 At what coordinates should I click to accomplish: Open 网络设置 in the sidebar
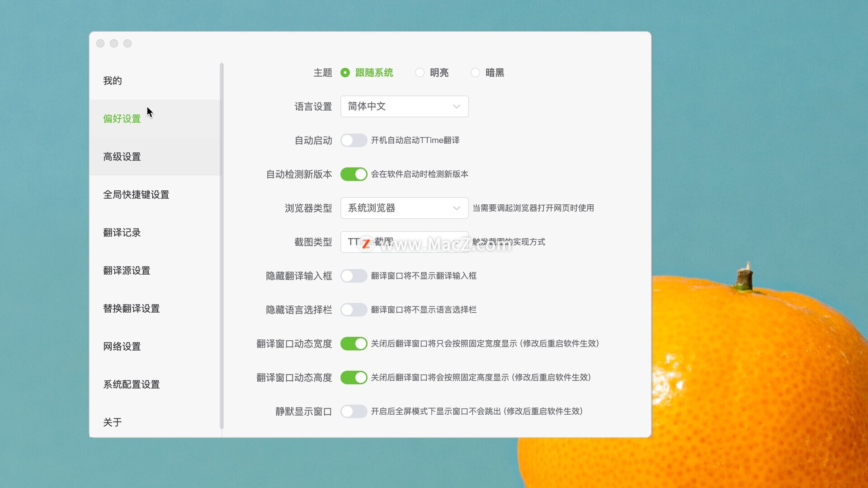[x=155, y=346]
